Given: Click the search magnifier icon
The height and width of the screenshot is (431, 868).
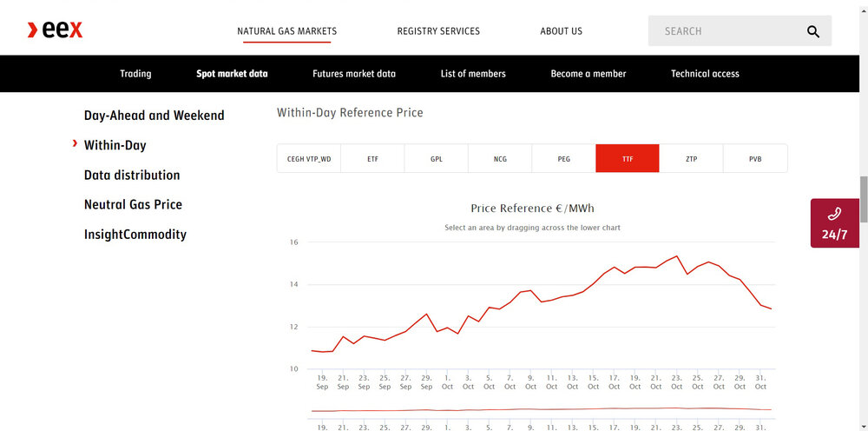Looking at the screenshot, I should click(812, 31).
